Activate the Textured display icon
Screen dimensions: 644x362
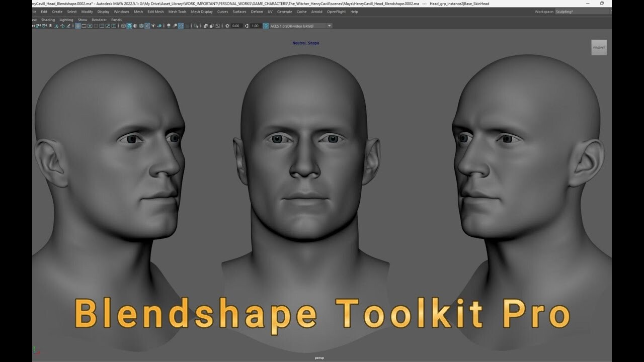(148, 26)
